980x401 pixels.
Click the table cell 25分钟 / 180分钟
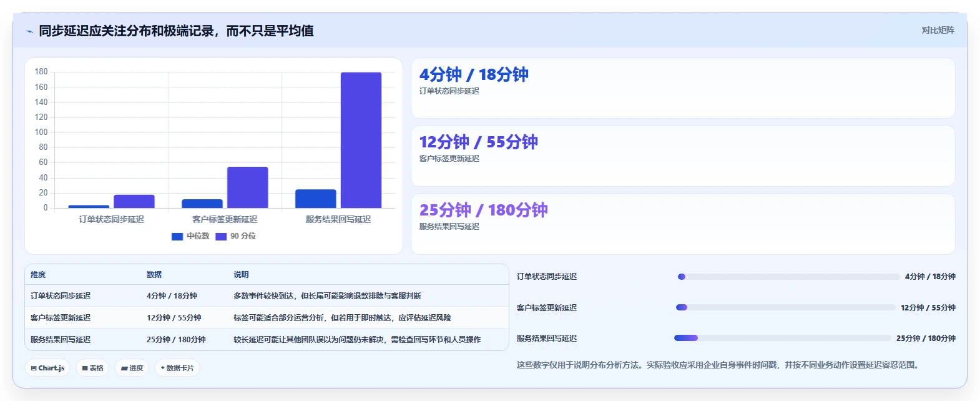point(176,340)
